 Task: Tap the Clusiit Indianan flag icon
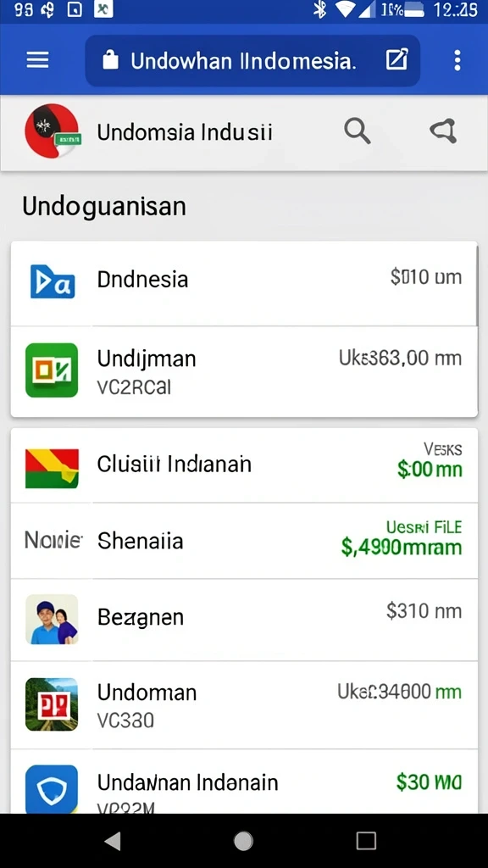pos(52,468)
